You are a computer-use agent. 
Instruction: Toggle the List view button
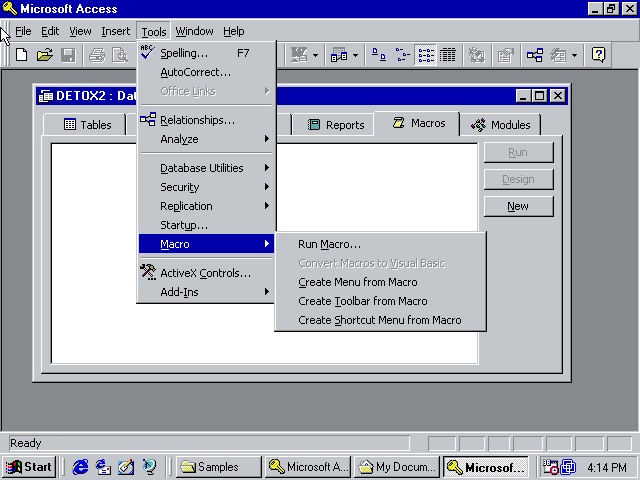[425, 55]
